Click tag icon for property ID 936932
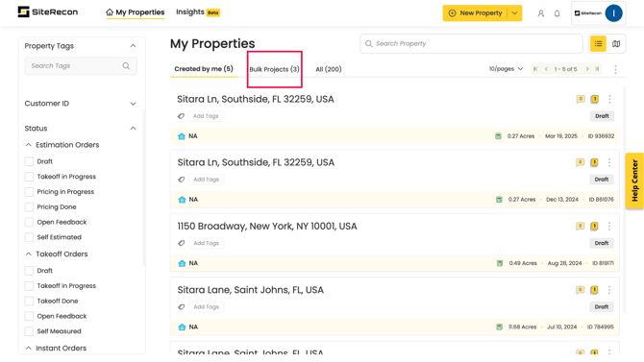This screenshot has height=362, width=644. pos(181,116)
